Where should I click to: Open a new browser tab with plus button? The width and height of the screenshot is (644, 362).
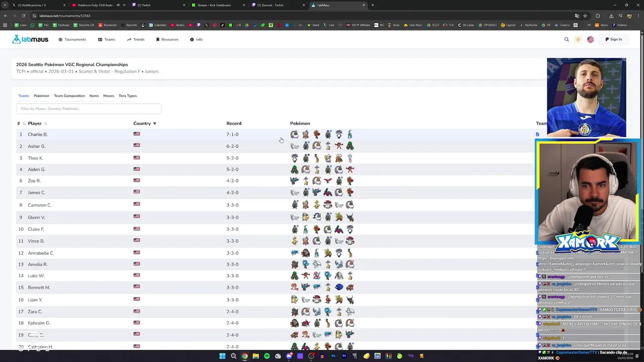[372, 5]
